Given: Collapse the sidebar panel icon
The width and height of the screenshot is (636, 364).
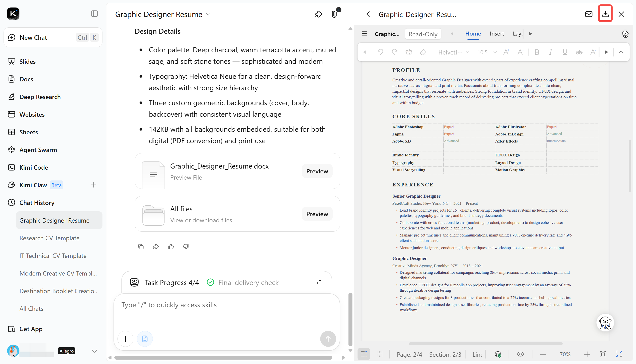Looking at the screenshot, I should coord(94,14).
